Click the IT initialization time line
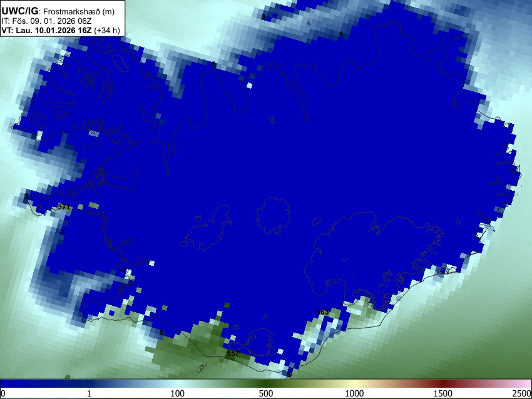 pos(46,21)
